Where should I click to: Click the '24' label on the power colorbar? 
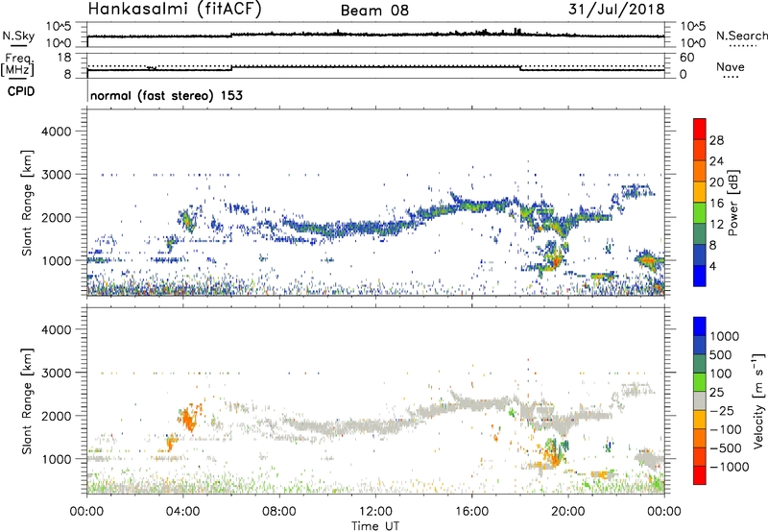[x=716, y=161]
